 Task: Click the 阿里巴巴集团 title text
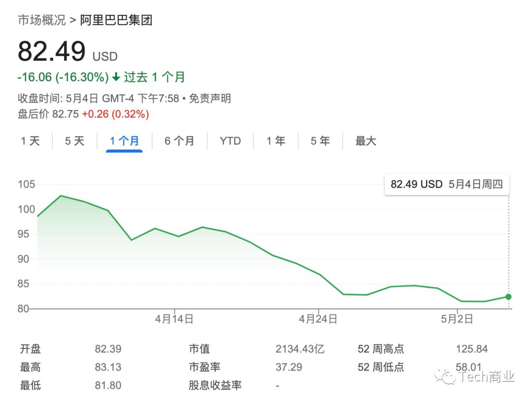point(116,20)
